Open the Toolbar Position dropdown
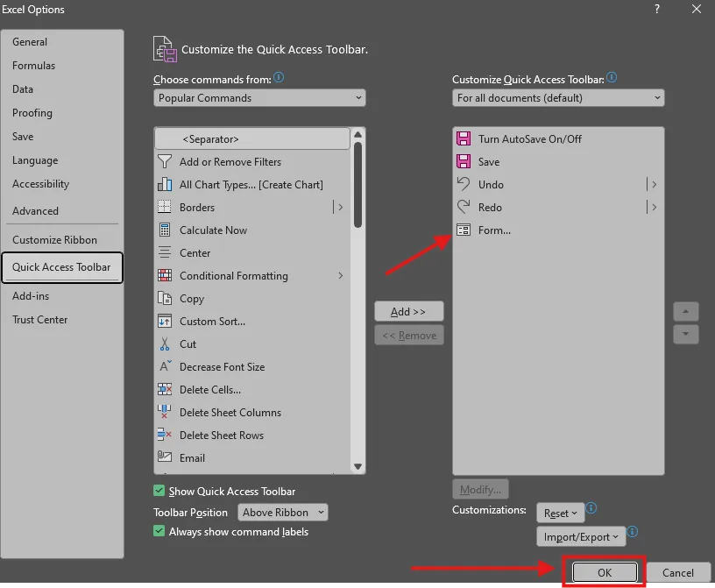 [x=282, y=512]
